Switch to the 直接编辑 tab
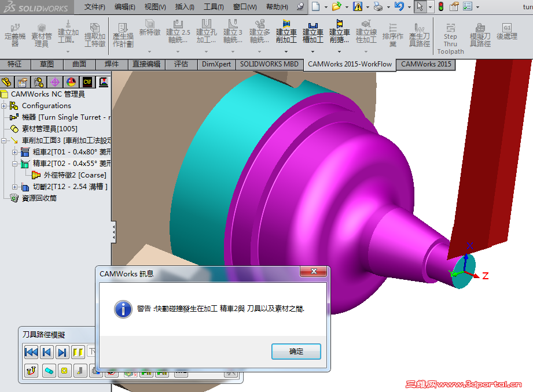Image resolution: width=533 pixels, height=392 pixels. pyautogui.click(x=146, y=64)
